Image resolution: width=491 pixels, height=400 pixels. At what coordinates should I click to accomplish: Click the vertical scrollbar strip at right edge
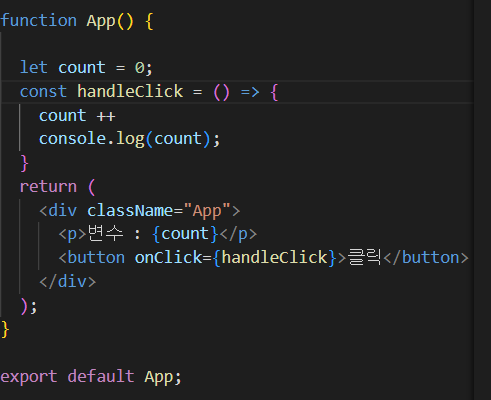tap(482, 200)
